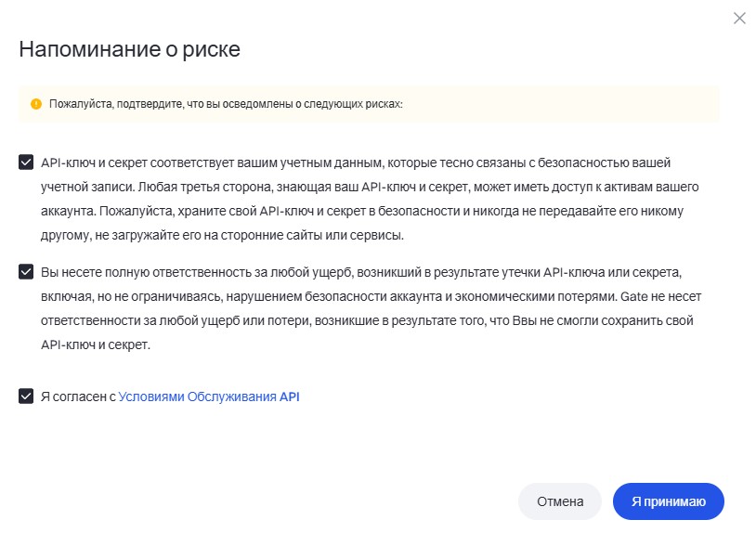This screenshot has width=756, height=546.
Task: Click the yellow warning exclamation icon
Action: 36,104
